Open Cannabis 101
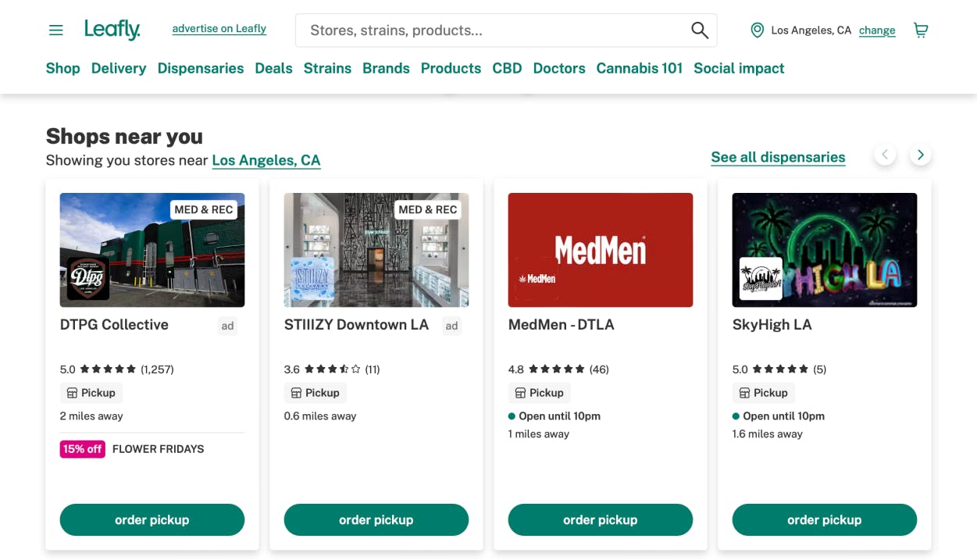 pyautogui.click(x=640, y=68)
